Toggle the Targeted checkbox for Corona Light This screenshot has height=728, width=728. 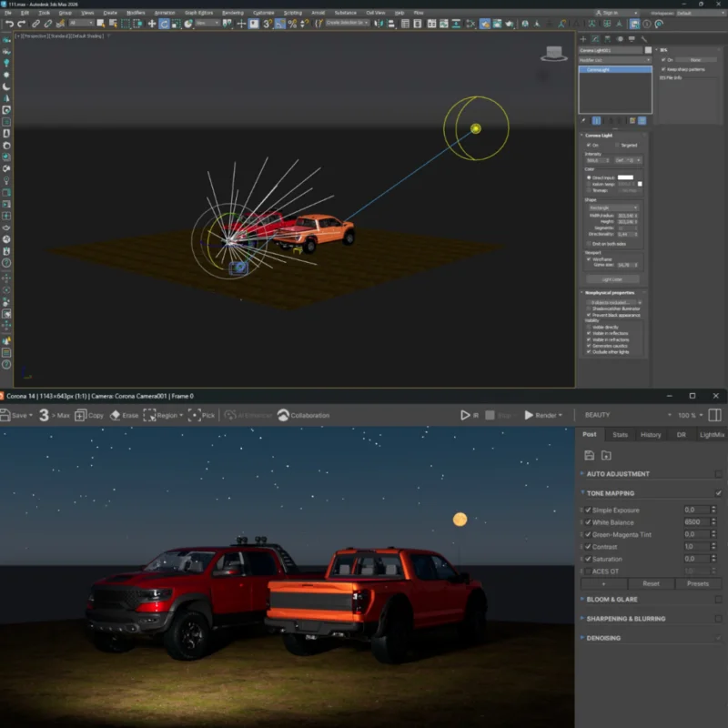[617, 146]
